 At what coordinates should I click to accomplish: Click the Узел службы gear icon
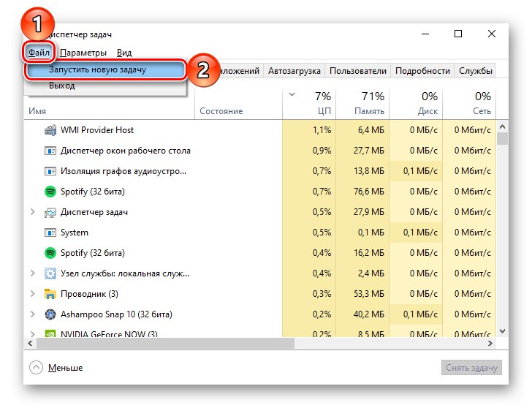[x=50, y=273]
